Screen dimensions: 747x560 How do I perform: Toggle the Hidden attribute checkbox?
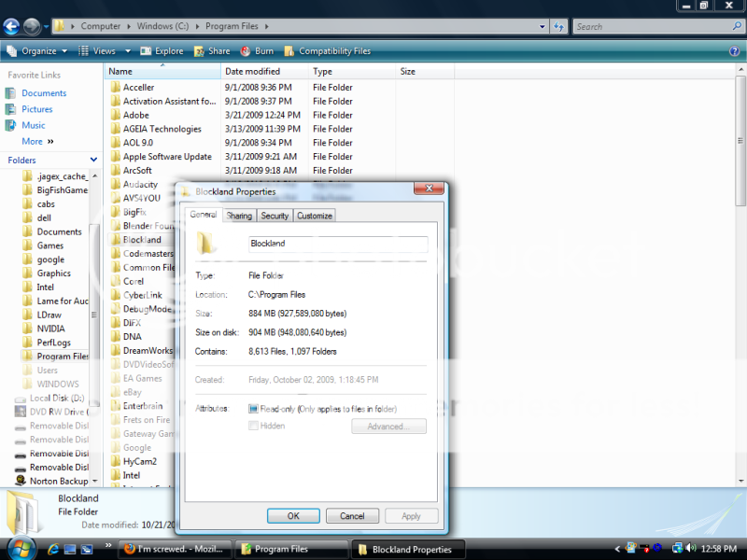253,426
